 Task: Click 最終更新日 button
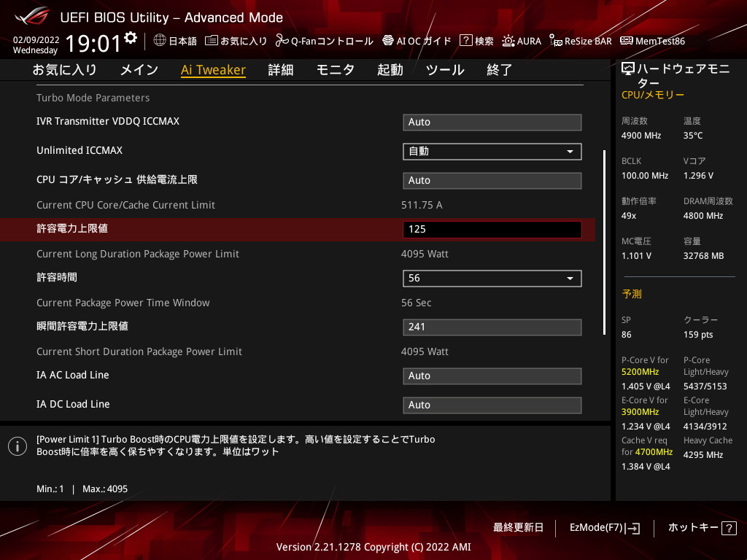pyautogui.click(x=518, y=528)
